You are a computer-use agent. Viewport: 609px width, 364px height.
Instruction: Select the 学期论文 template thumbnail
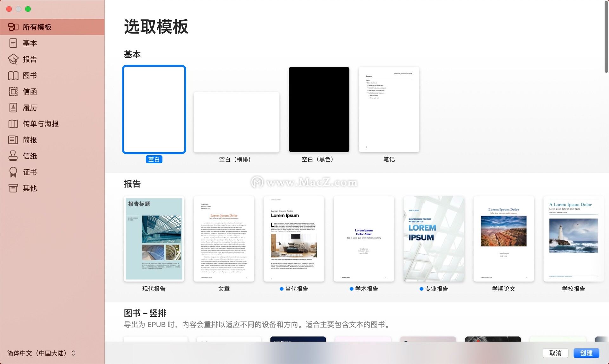pos(504,239)
